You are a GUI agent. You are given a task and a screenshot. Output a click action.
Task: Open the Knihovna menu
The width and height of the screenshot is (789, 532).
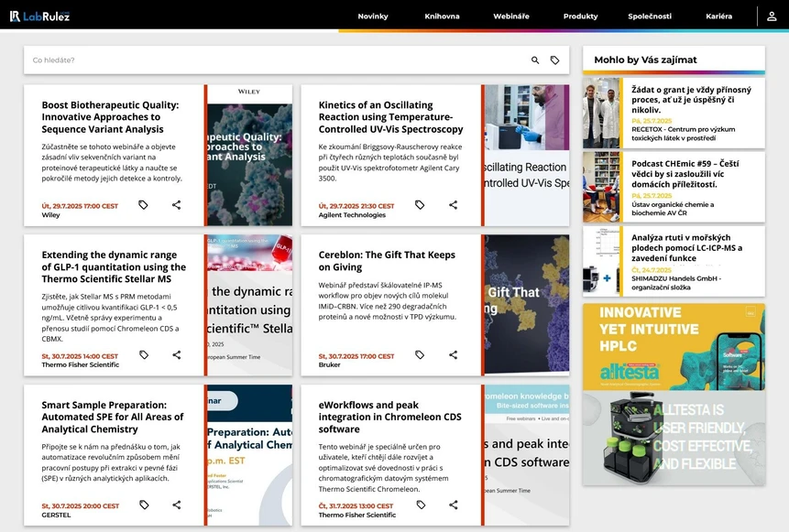[x=442, y=16]
